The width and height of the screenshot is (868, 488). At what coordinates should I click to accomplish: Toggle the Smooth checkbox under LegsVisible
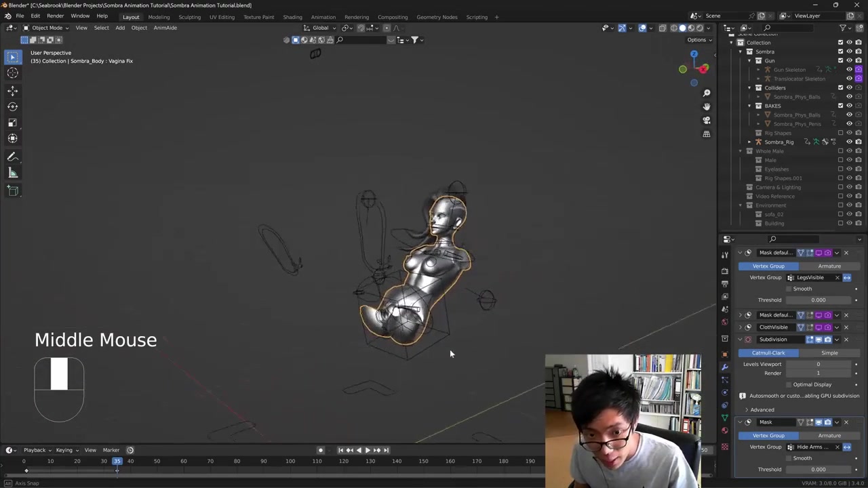click(789, 289)
